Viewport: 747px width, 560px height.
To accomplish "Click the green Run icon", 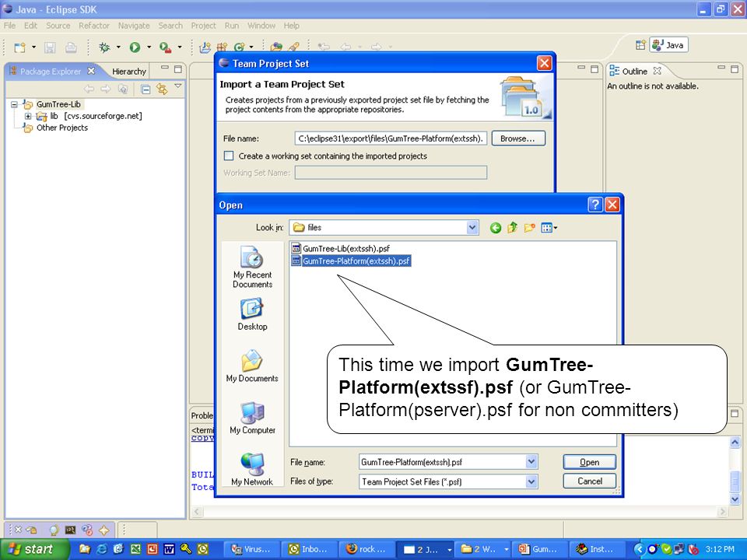I will 135,47.
